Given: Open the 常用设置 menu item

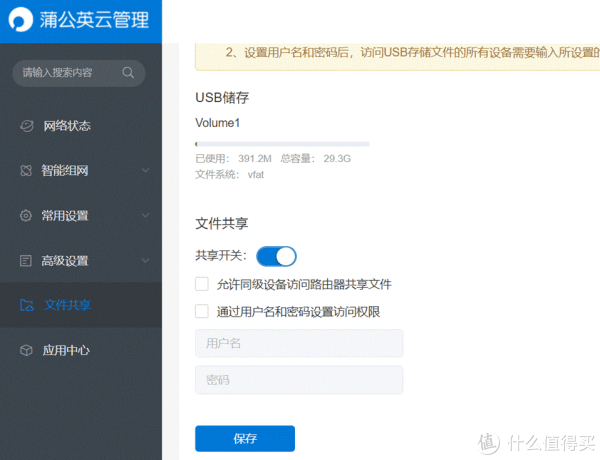Looking at the screenshot, I should 81,216.
